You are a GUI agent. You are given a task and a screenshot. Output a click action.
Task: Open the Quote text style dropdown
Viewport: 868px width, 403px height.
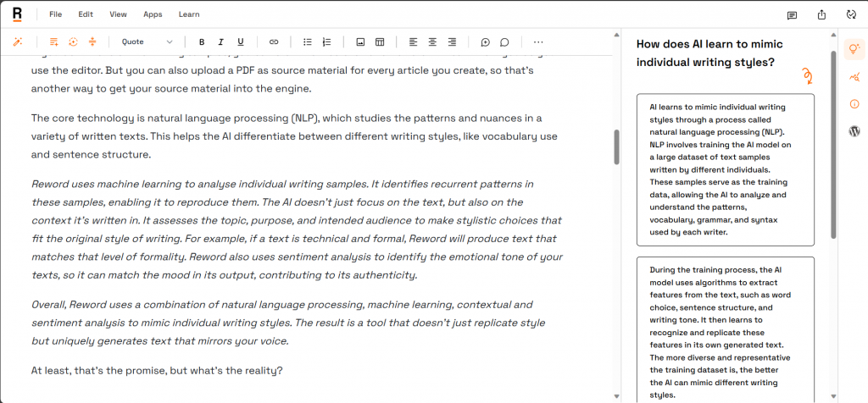(x=147, y=41)
